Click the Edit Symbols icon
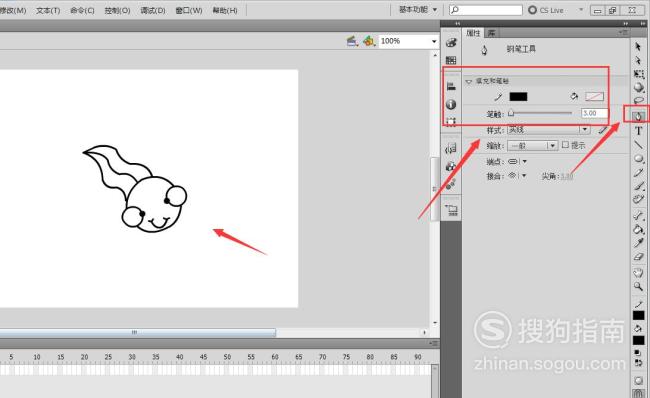 (369, 41)
